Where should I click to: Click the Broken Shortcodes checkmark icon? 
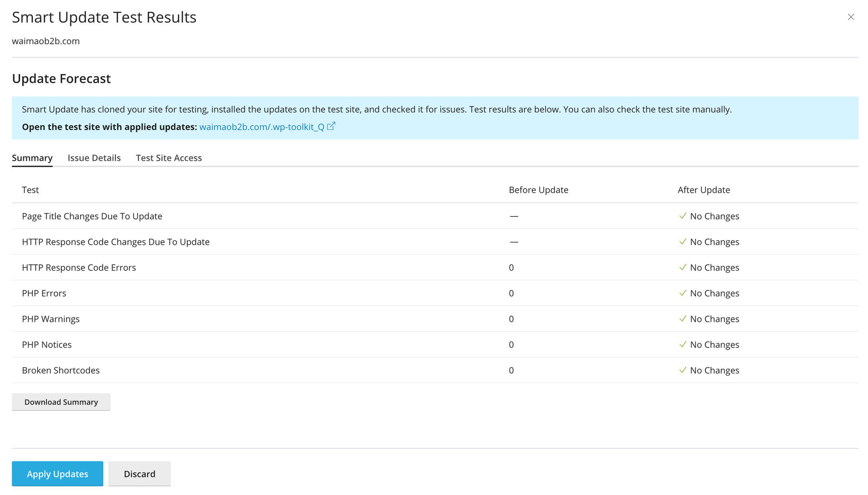(x=683, y=370)
